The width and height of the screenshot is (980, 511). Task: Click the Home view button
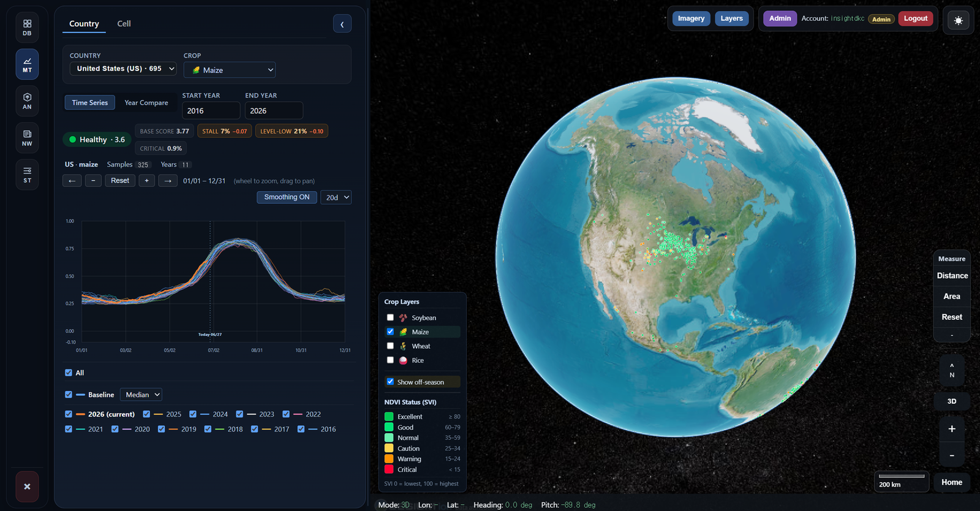952,482
